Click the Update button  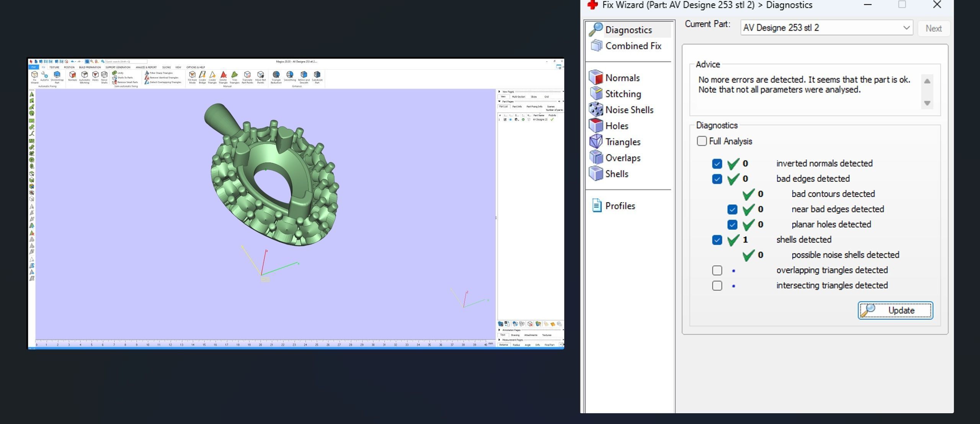[895, 310]
